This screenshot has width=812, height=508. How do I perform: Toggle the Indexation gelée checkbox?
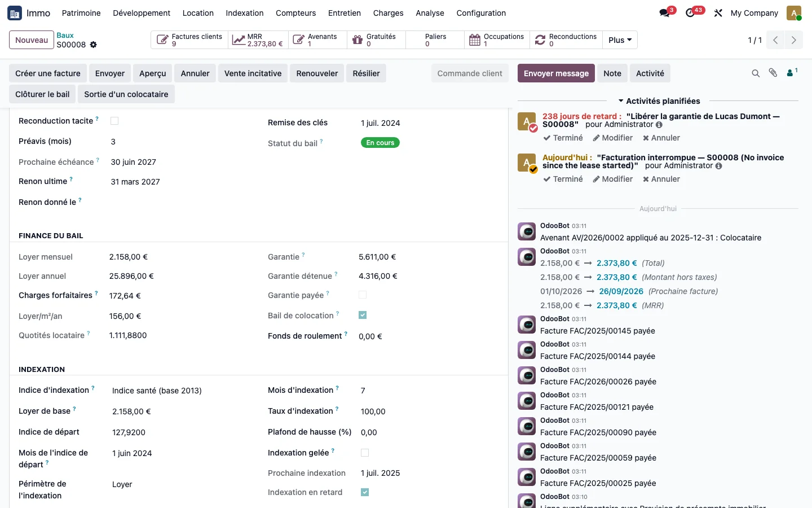(x=365, y=453)
